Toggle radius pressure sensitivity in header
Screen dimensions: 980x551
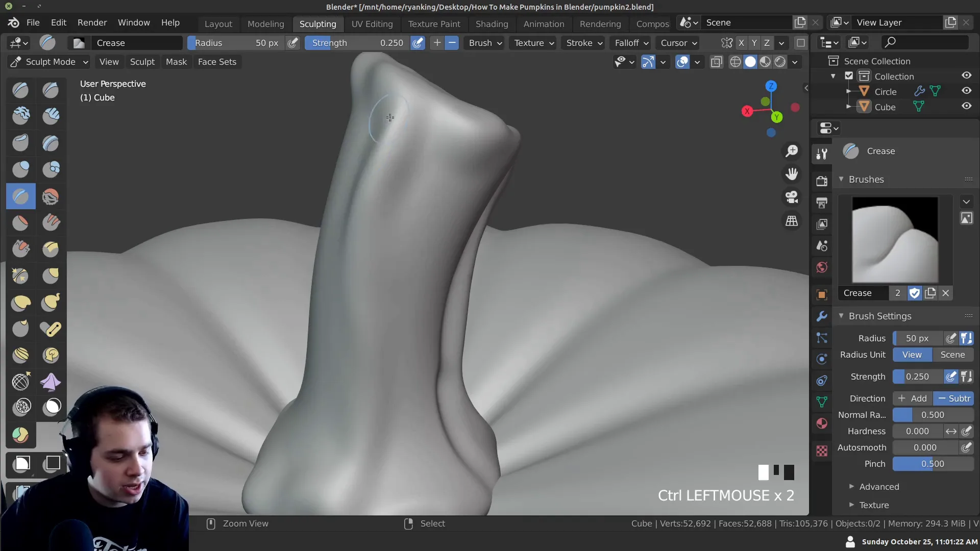292,43
